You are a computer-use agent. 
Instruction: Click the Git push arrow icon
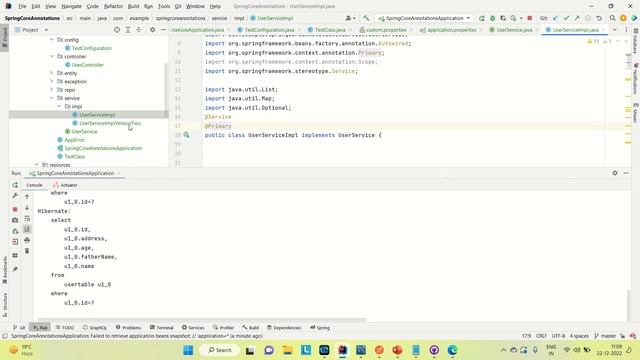[x=577, y=18]
